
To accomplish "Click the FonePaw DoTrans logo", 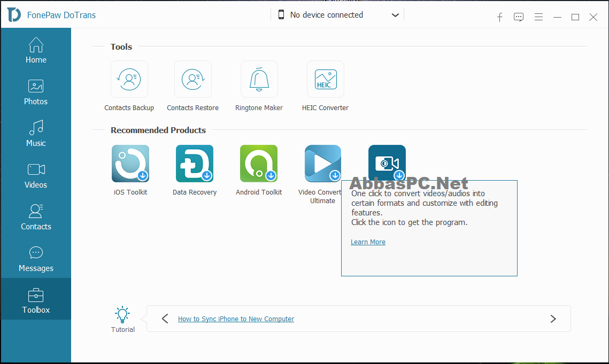I will (x=14, y=15).
